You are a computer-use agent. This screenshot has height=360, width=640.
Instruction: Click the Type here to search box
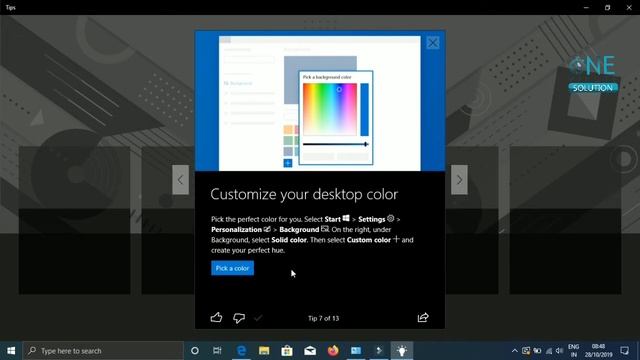click(103, 351)
